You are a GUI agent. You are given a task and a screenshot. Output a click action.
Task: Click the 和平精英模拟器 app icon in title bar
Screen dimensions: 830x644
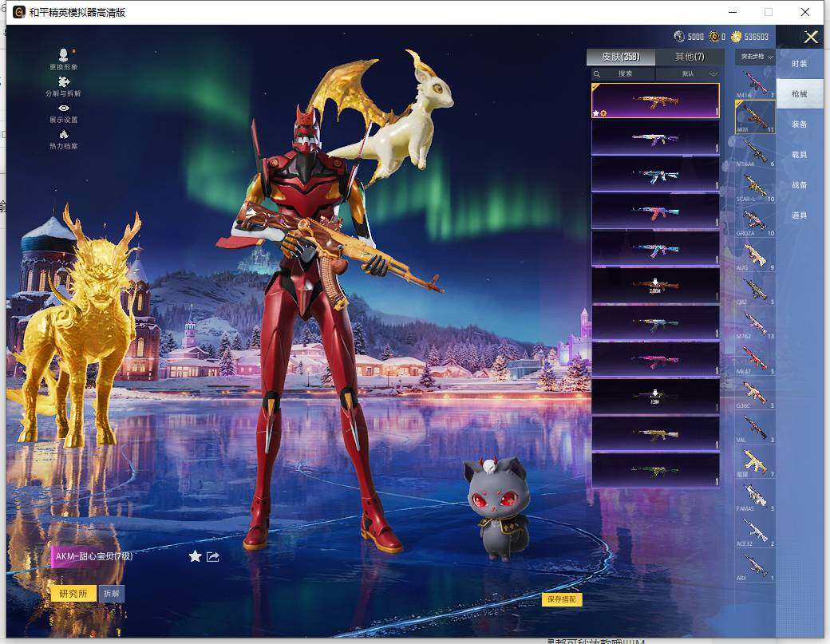click(19, 12)
